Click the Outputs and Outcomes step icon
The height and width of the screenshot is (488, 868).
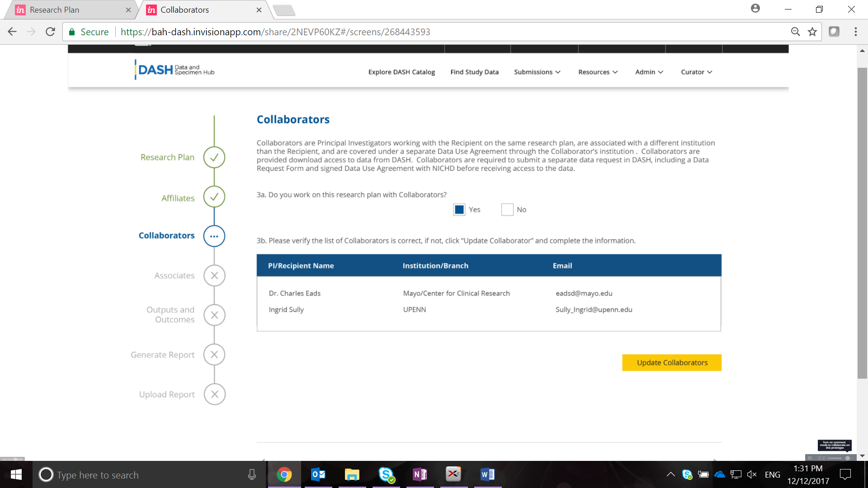click(214, 315)
